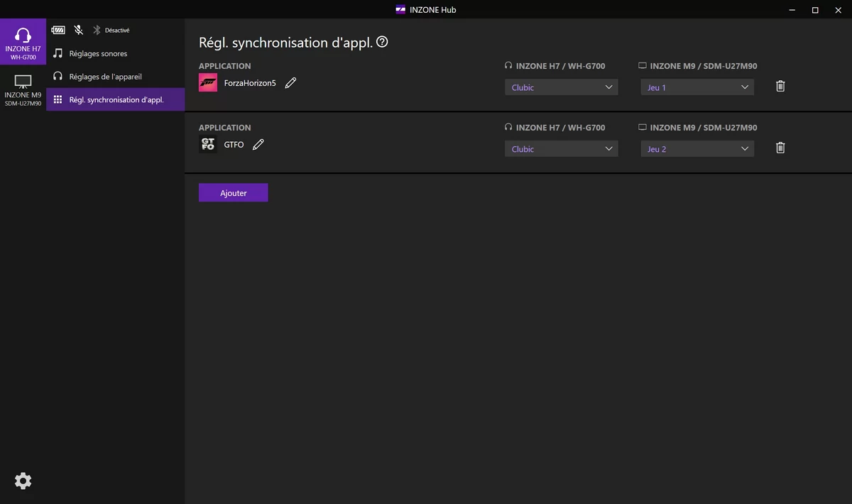This screenshot has width=852, height=504.
Task: Click the muted microphone icon
Action: click(x=79, y=31)
